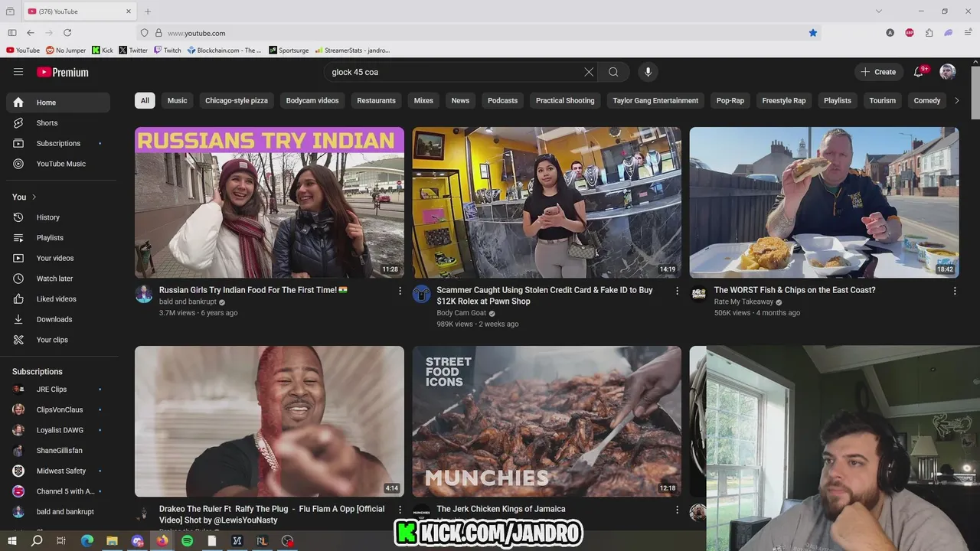The image size is (980, 551).
Task: Click the magnifier search button
Action: (x=613, y=72)
